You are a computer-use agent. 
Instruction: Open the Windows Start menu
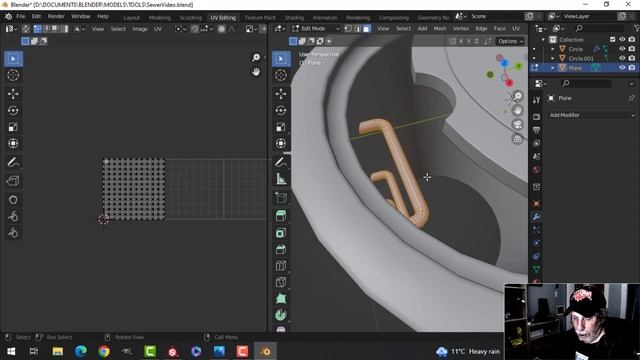[x=11, y=351]
